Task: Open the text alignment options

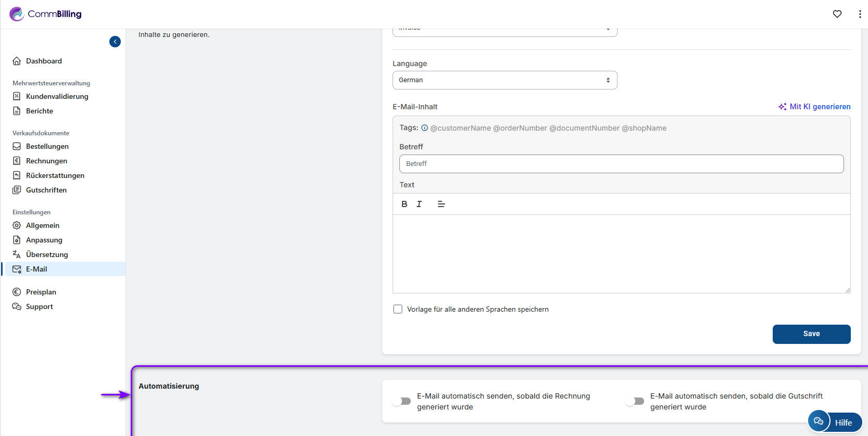Action: point(441,204)
